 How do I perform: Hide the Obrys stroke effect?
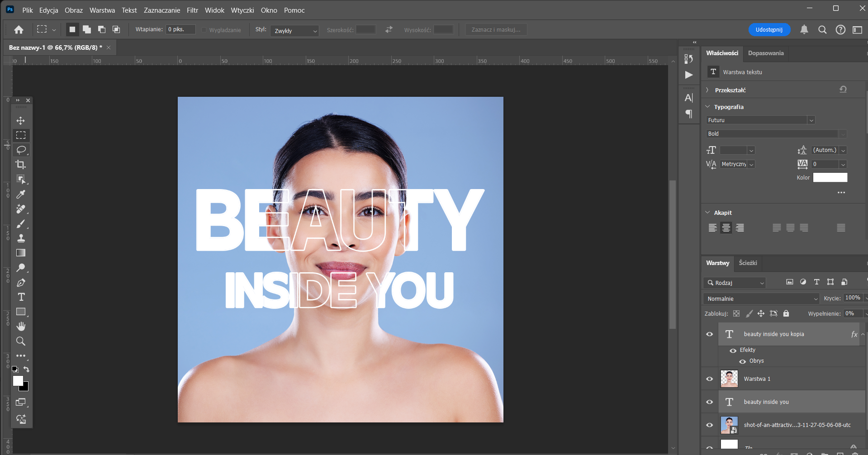point(742,361)
